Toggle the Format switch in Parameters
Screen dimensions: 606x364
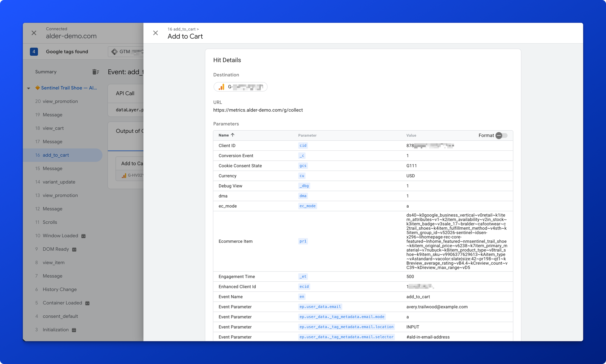(501, 135)
